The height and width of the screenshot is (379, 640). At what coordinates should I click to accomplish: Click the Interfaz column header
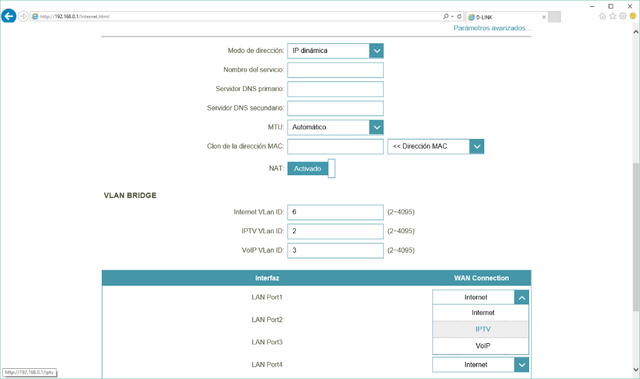(x=267, y=278)
